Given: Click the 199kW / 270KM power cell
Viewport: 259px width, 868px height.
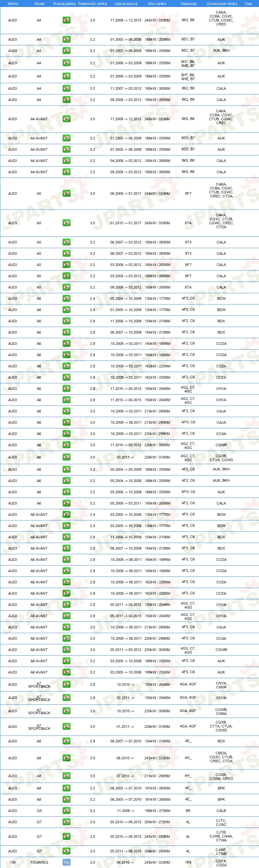Looking at the screenshot, I should [157, 811].
